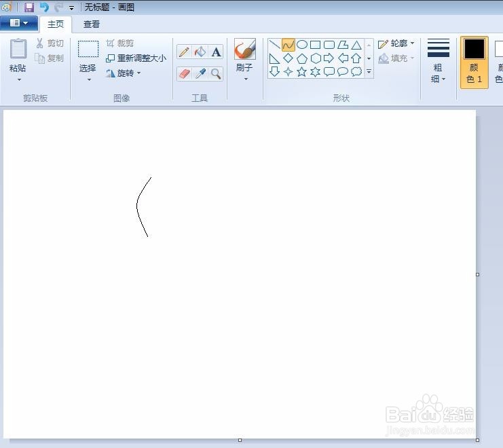503x448 pixels.
Task: Choose the Oval callout shape
Action: [x=343, y=71]
